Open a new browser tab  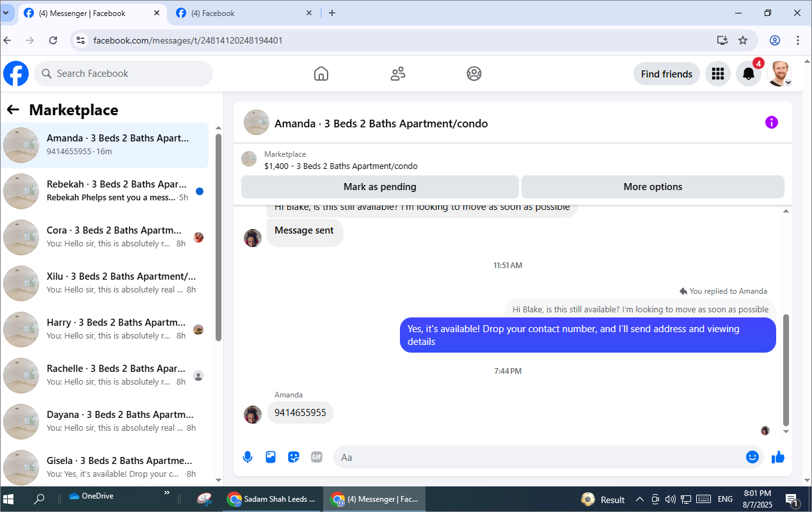(x=331, y=13)
